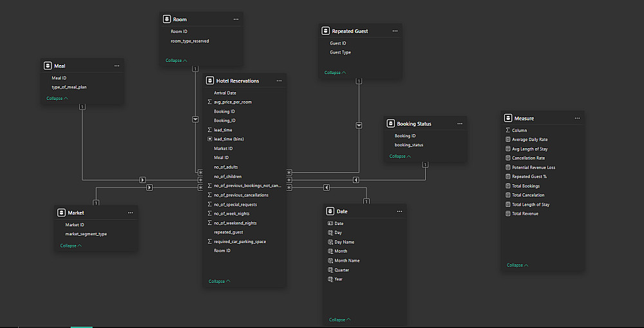
Task: Open the Room table more options menu
Action: point(236,20)
